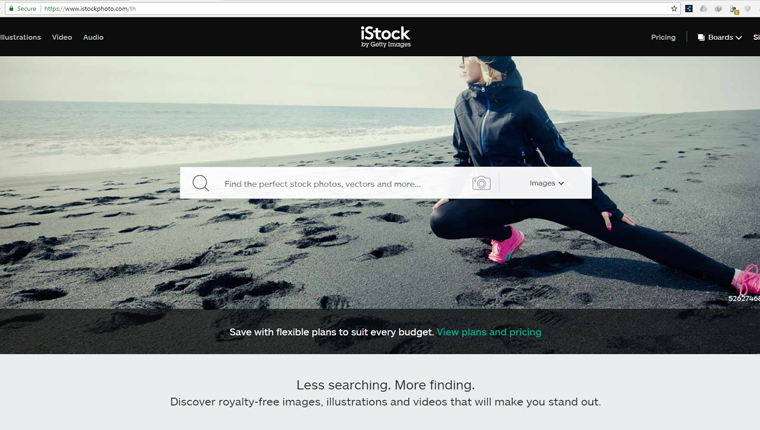The height and width of the screenshot is (430, 760).
Task: Expand the Boards dropdown chevron
Action: (739, 38)
